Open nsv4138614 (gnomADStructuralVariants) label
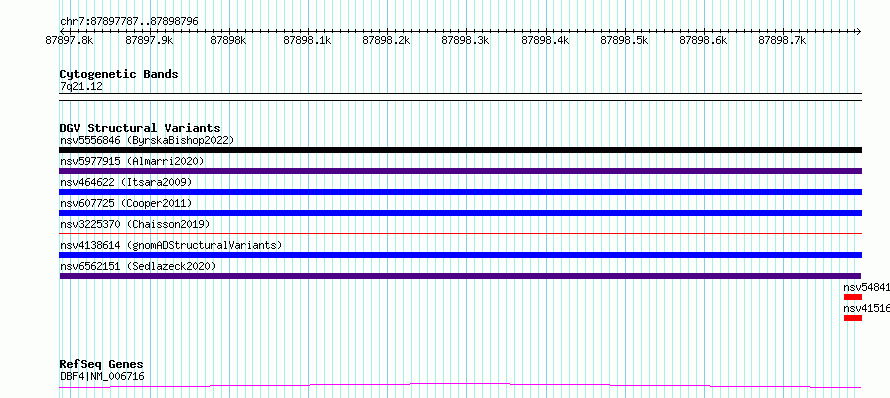Image resolution: width=890 pixels, height=398 pixels. click(171, 245)
